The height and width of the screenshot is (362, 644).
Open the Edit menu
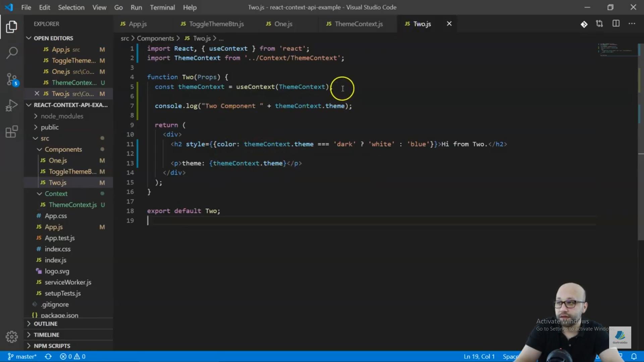pyautogui.click(x=44, y=7)
